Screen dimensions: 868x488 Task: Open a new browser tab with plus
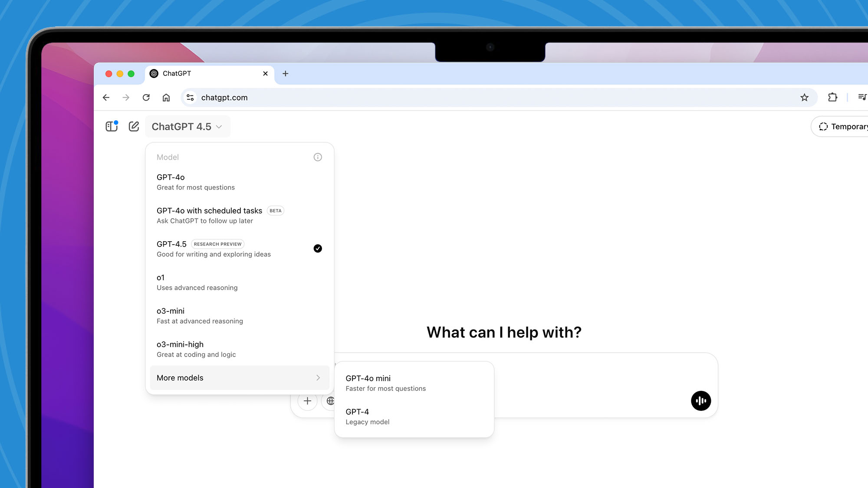coord(285,74)
